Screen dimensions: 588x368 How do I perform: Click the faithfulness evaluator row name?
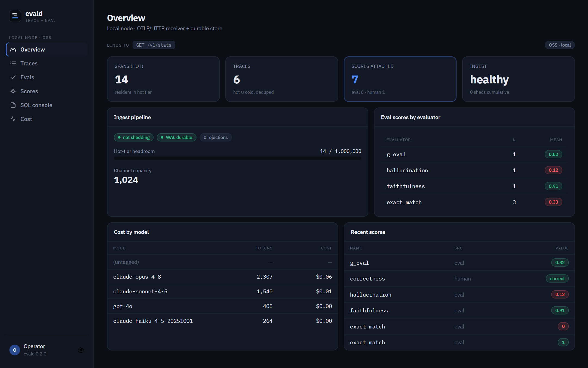[406, 186]
